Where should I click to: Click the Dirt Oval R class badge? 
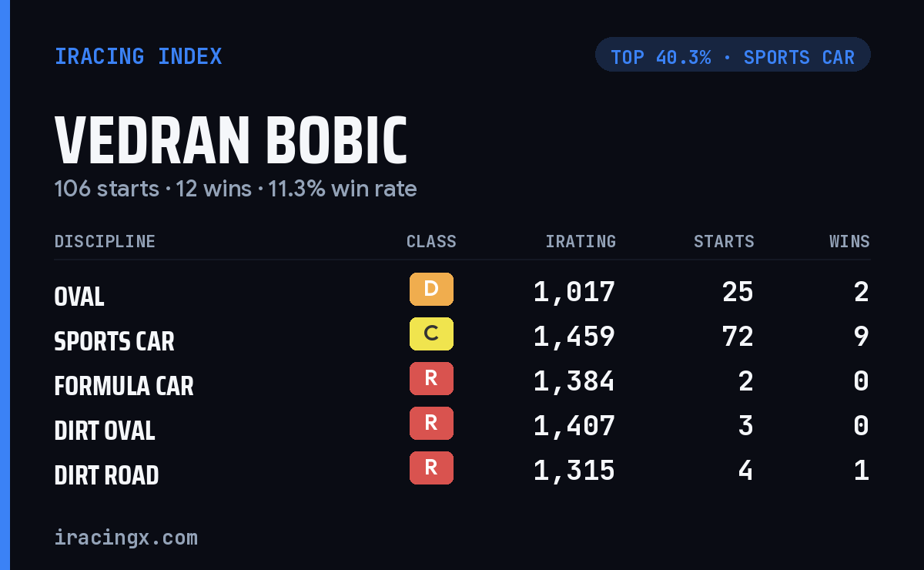pyautogui.click(x=431, y=424)
